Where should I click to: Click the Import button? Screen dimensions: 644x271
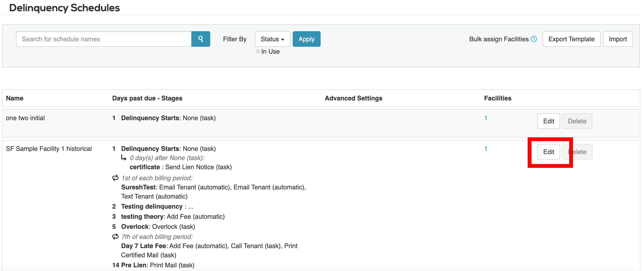click(x=617, y=39)
